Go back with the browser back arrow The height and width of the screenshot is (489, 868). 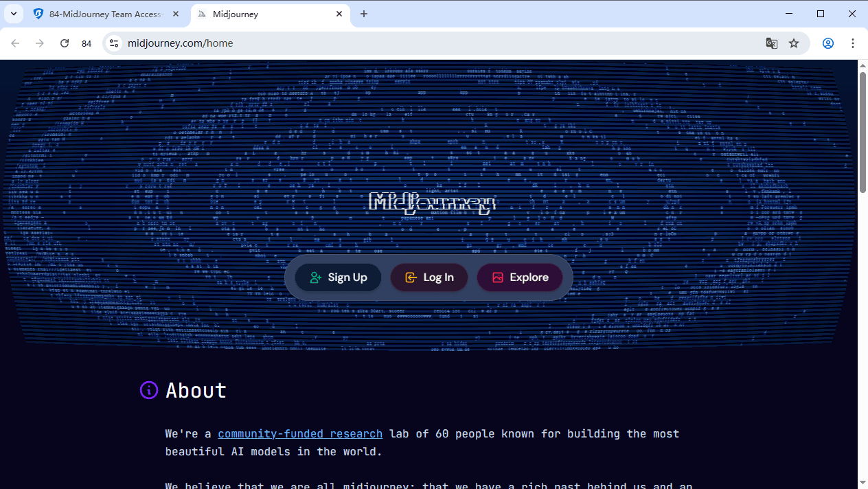[16, 43]
